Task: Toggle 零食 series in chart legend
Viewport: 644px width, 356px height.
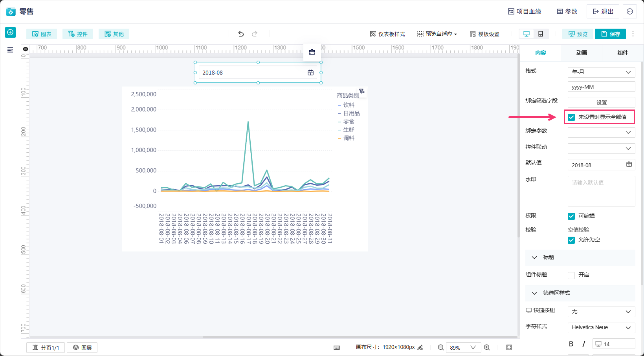Action: pos(346,122)
